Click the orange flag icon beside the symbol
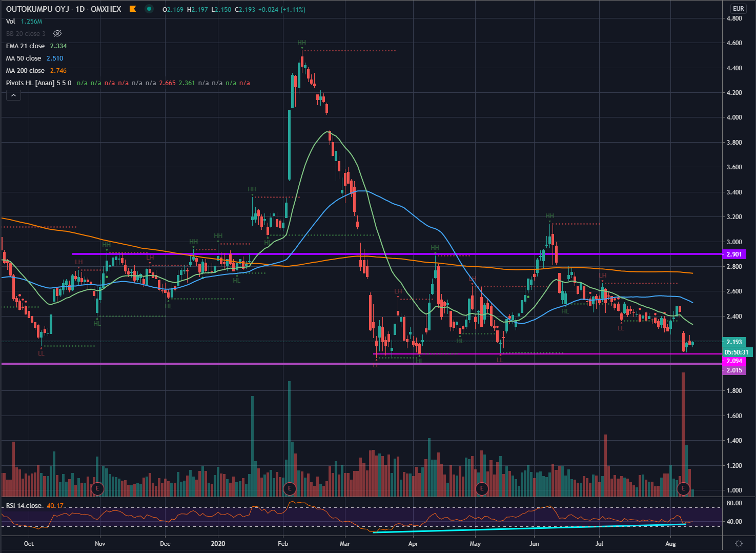Viewport: 756px width, 553px height. pyautogui.click(x=133, y=9)
